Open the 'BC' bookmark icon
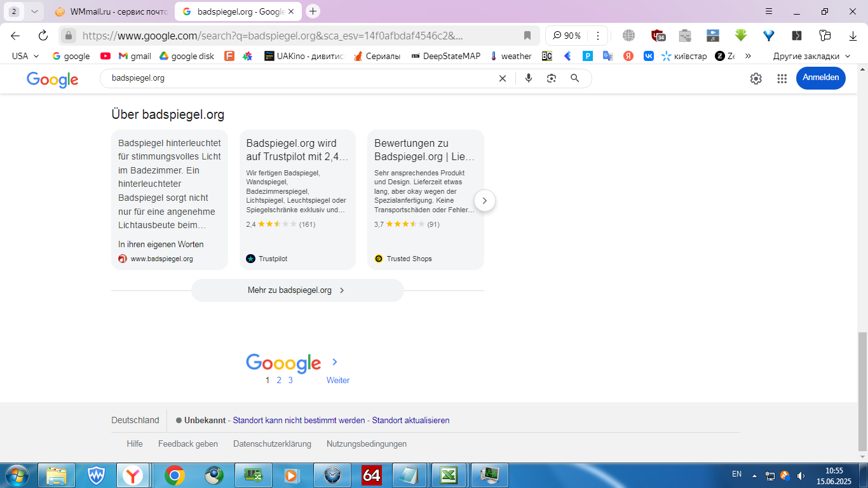 [546, 56]
